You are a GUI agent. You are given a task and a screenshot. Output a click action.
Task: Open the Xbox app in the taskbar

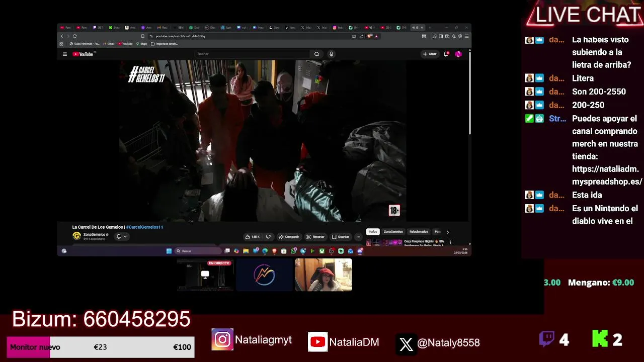pos(321,251)
